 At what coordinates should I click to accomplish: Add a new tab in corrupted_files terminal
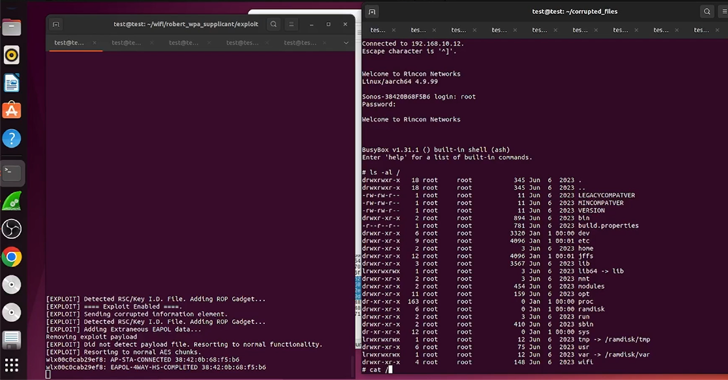click(372, 12)
